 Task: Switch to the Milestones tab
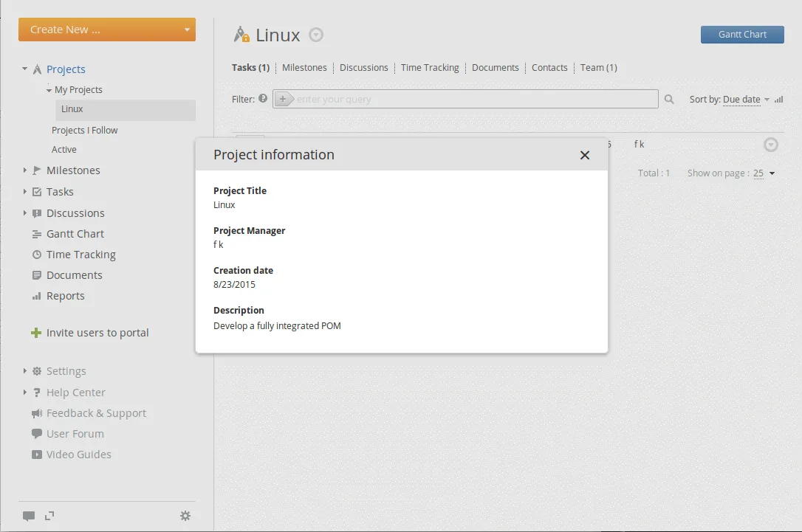tap(304, 68)
